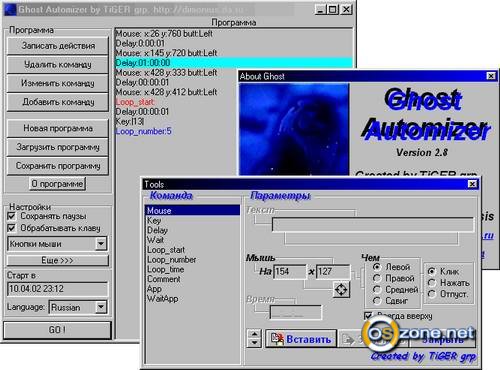Click the crosshair pick-coordinates icon

click(341, 289)
